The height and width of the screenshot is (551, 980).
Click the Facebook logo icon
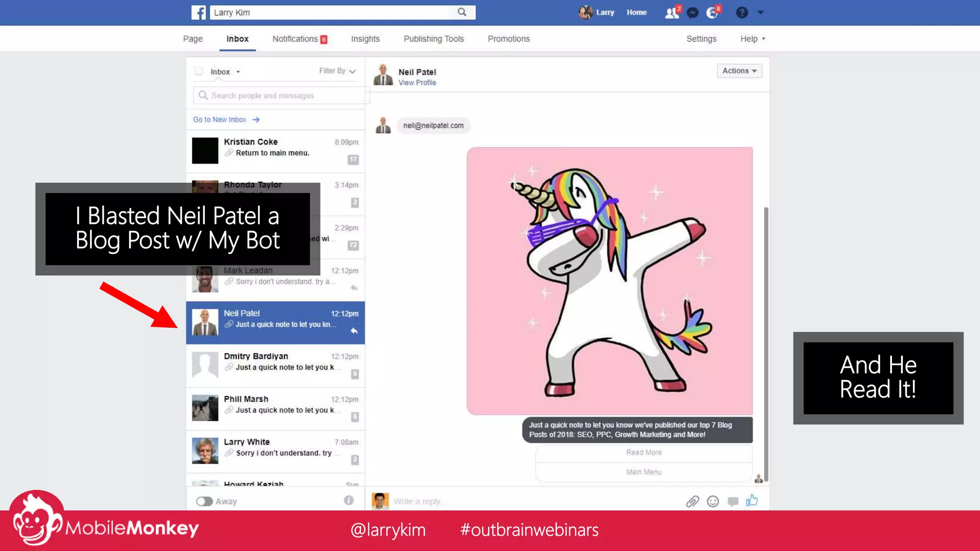tap(199, 12)
